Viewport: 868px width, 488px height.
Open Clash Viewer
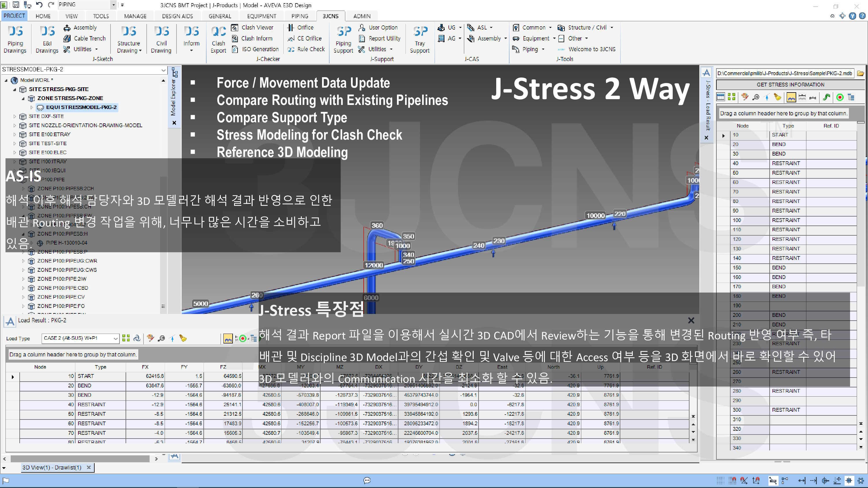pyautogui.click(x=252, y=28)
